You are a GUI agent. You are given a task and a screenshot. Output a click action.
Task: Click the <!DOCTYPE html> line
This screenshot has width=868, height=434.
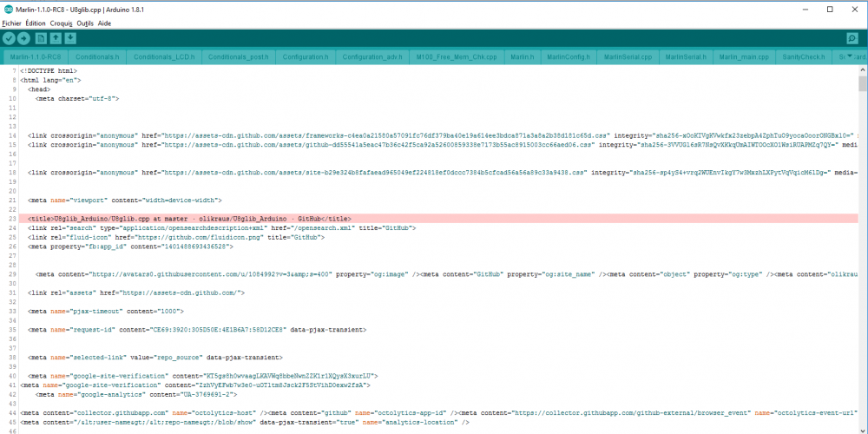tap(48, 71)
